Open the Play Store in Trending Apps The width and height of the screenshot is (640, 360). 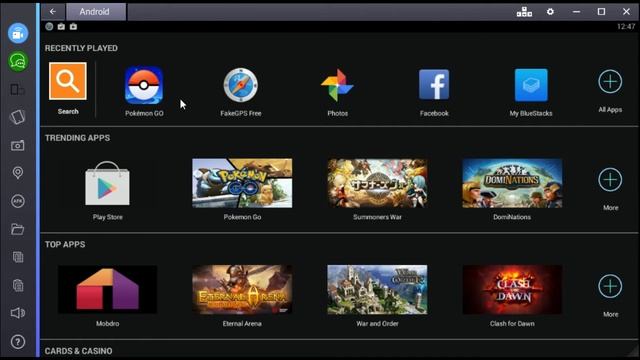(107, 183)
